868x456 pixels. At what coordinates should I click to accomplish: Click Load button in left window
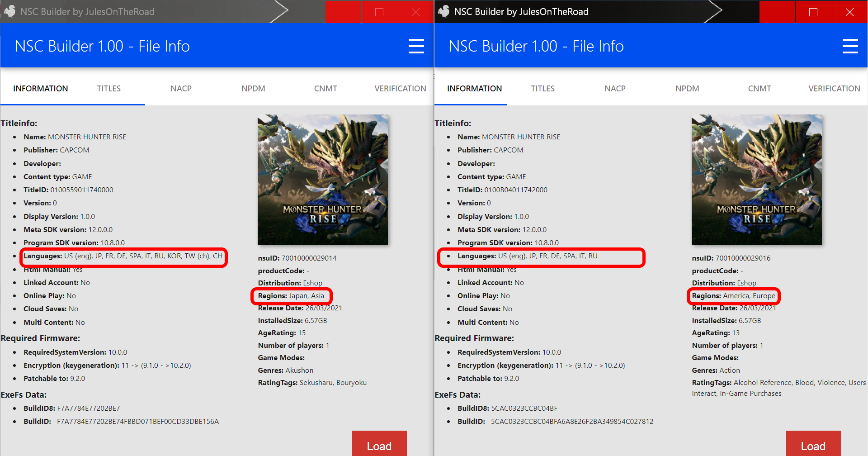coord(379,444)
